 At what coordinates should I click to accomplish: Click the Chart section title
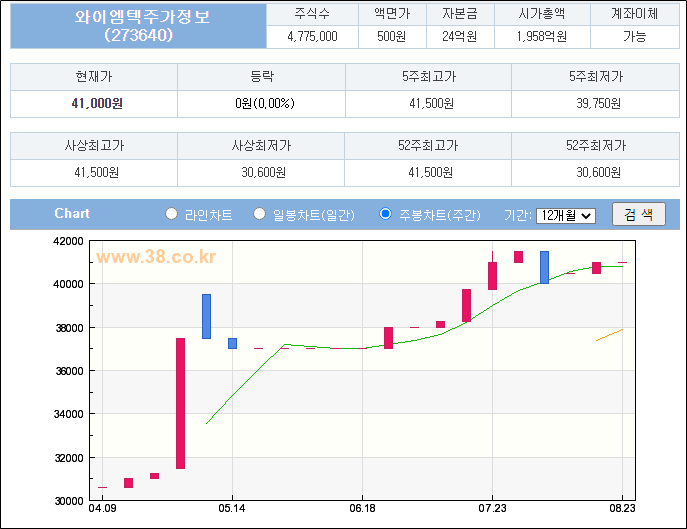click(72, 213)
